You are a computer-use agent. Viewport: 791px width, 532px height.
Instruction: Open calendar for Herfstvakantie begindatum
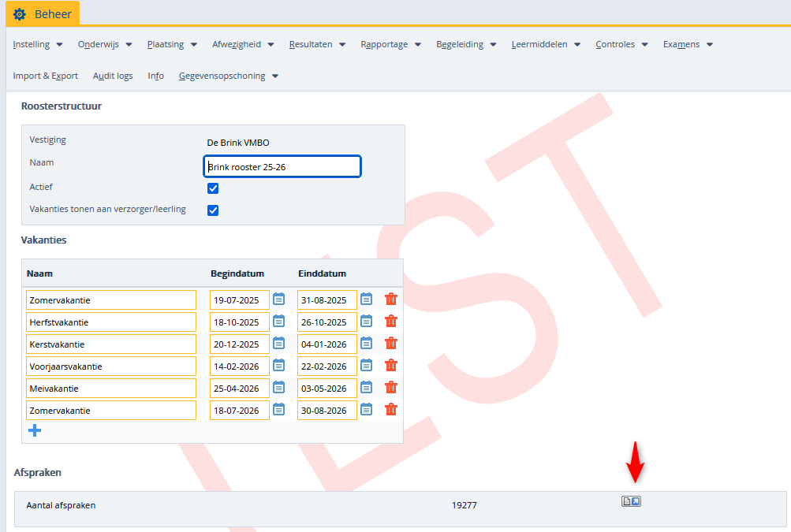coord(278,322)
